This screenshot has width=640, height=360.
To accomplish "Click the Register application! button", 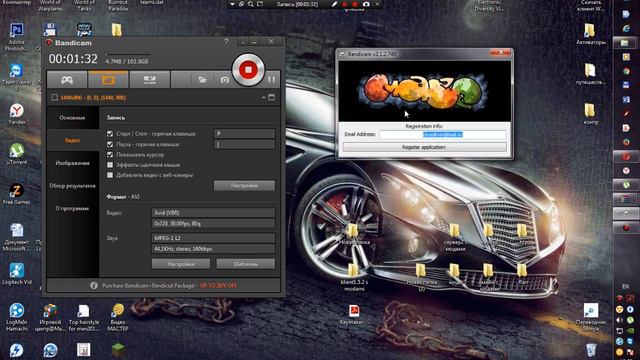I will (x=424, y=147).
